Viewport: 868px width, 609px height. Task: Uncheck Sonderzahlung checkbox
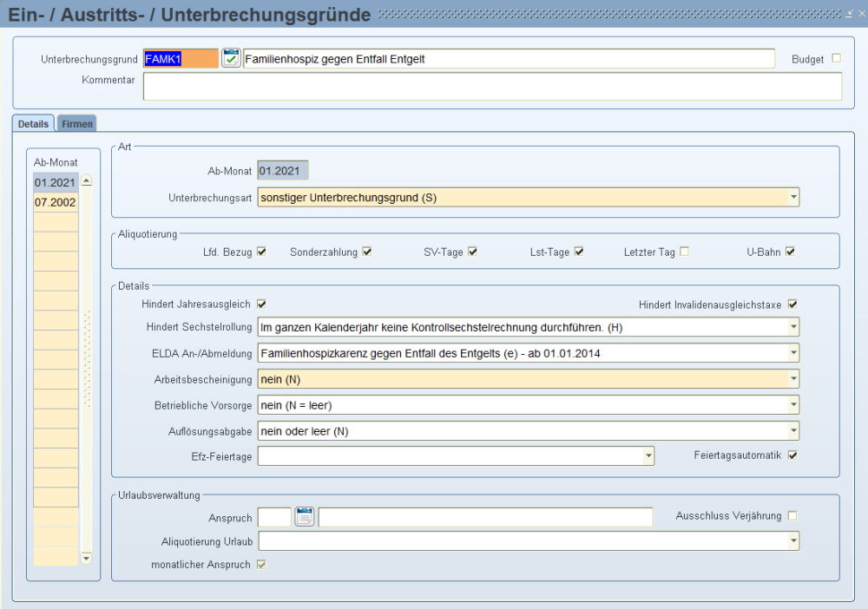tap(367, 252)
